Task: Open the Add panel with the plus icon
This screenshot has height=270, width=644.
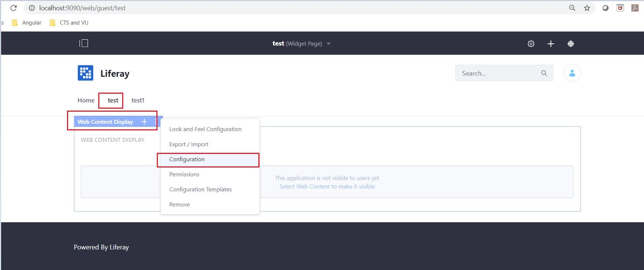Action: [x=551, y=44]
